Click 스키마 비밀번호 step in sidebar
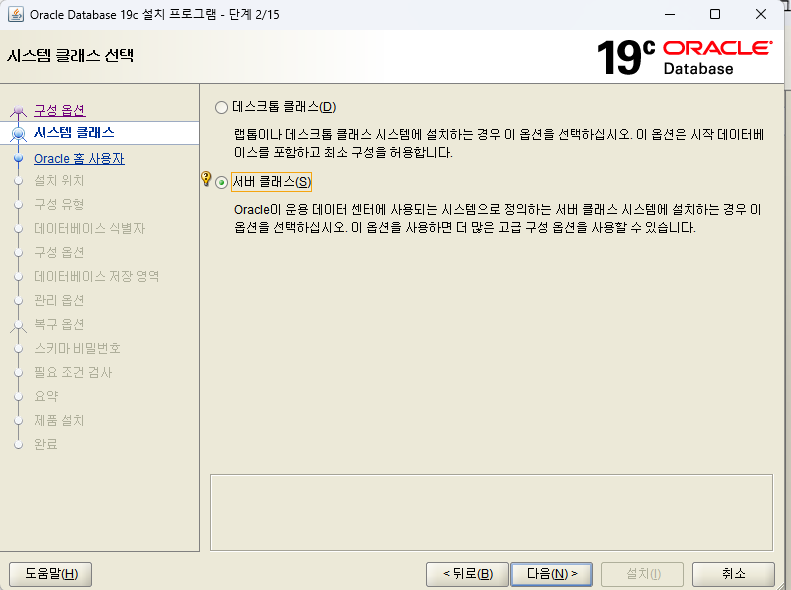 77,348
